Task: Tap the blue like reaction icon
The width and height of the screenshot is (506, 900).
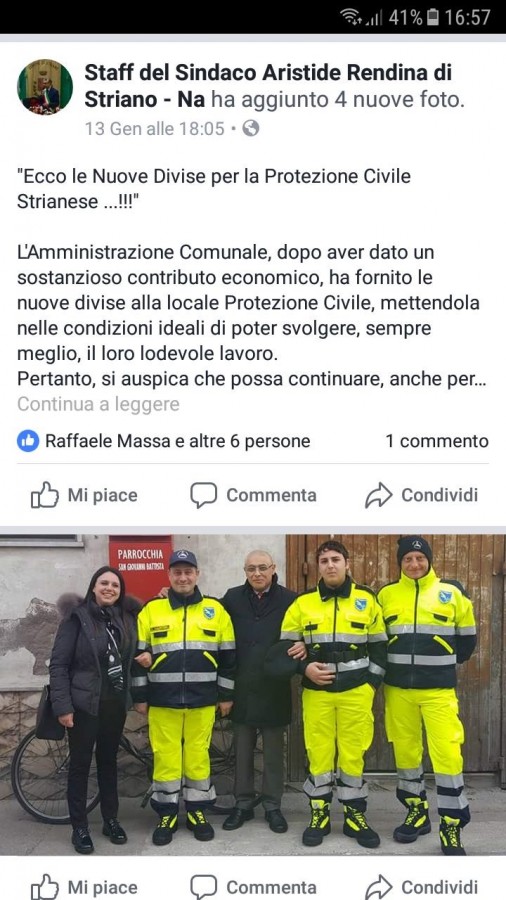Action: pyautogui.click(x=28, y=441)
